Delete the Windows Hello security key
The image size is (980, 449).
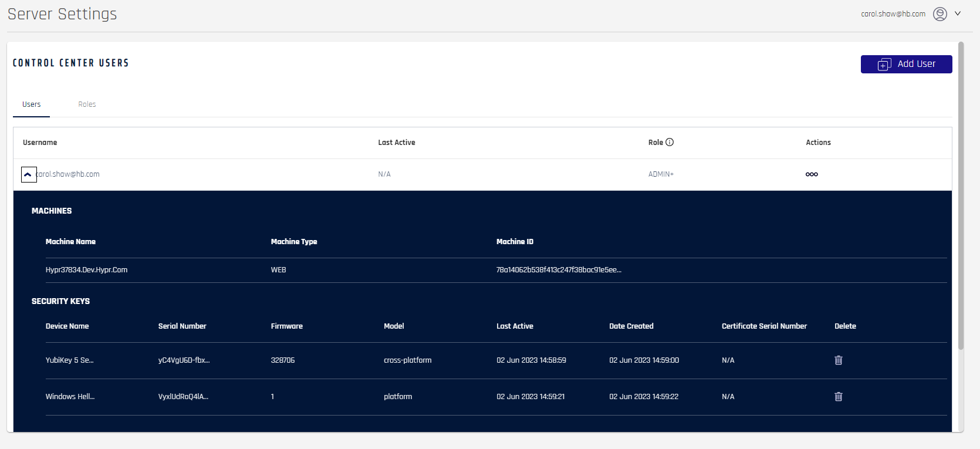(839, 397)
